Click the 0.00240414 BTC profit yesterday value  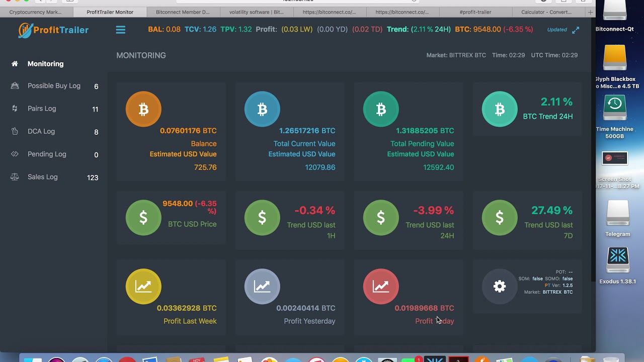pyautogui.click(x=305, y=308)
